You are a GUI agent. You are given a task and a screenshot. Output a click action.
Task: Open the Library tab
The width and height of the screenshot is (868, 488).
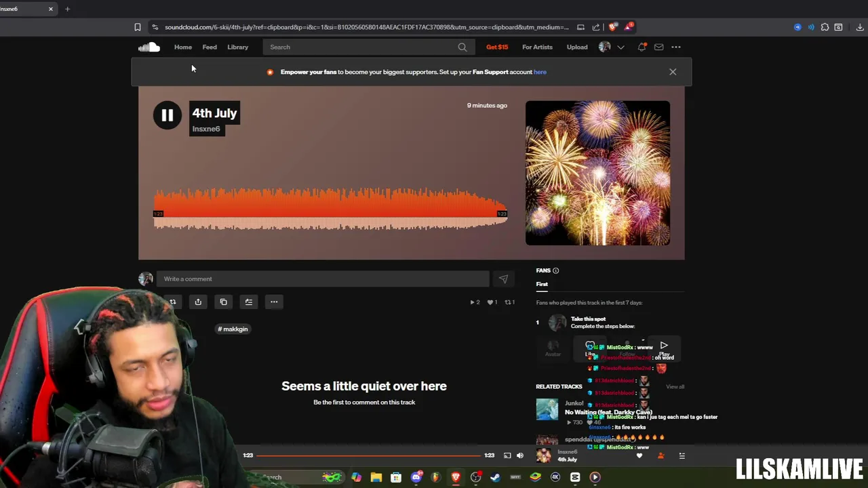pyautogui.click(x=237, y=47)
